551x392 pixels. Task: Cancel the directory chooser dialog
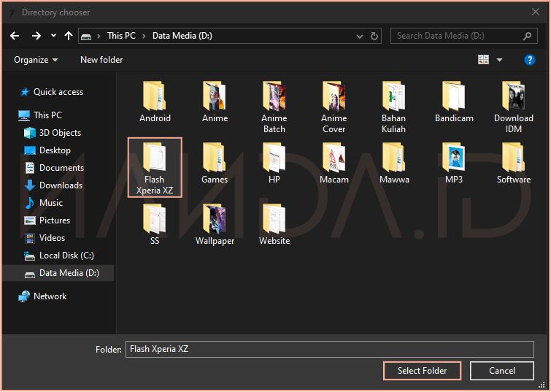click(501, 371)
